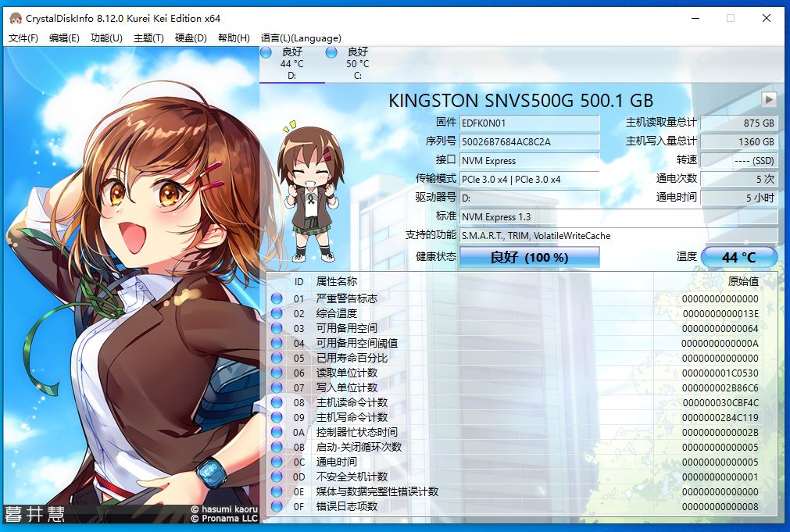The image size is (790, 532).
Task: Click raw value 0000000284C119
Action: tap(720, 417)
